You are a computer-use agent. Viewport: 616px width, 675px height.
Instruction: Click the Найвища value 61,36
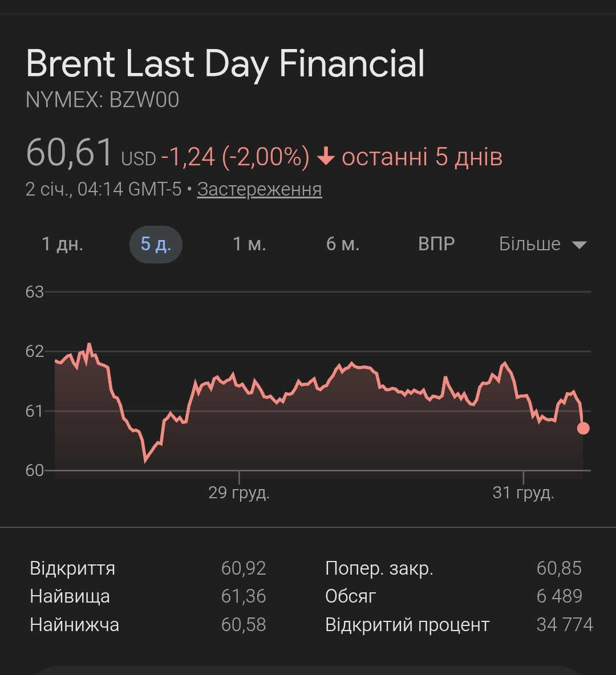click(244, 596)
